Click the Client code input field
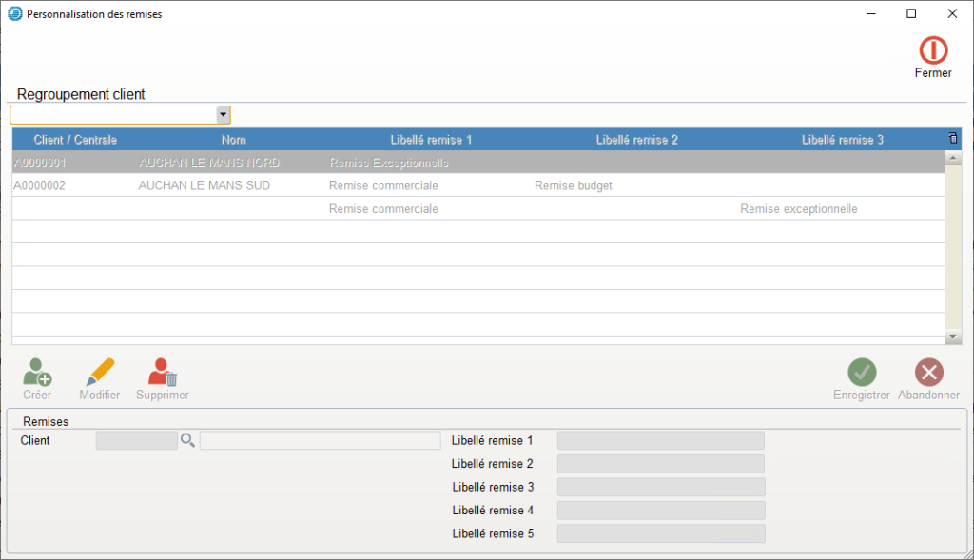The height and width of the screenshot is (560, 974). coord(136,440)
